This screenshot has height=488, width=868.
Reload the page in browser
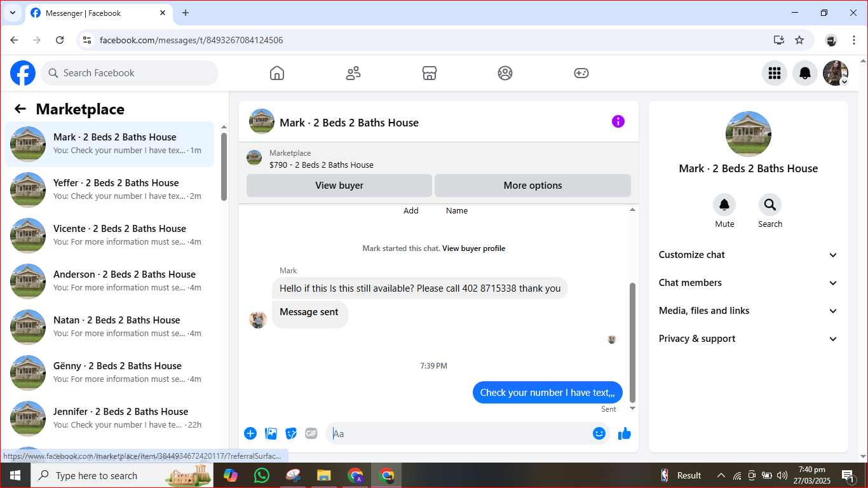pos(60,40)
